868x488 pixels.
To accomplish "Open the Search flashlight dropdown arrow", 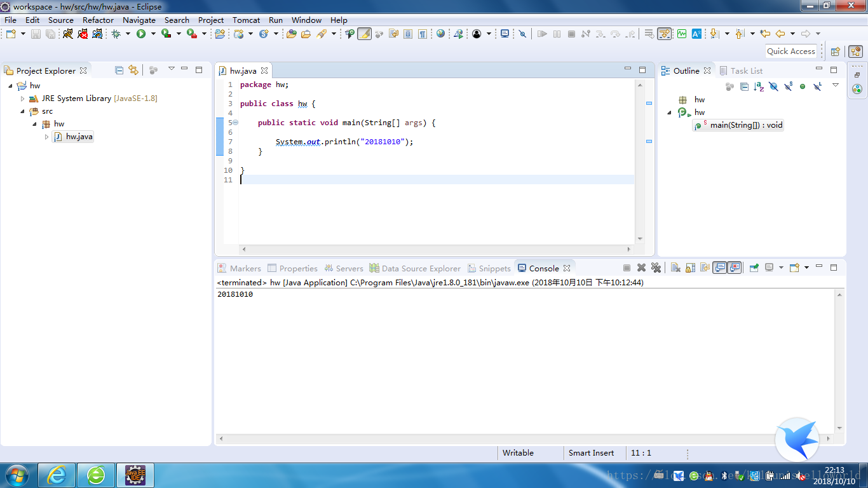I will 334,34.
